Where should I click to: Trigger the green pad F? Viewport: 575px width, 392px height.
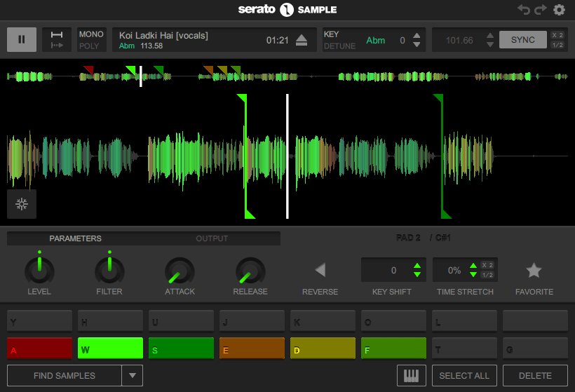(393, 348)
